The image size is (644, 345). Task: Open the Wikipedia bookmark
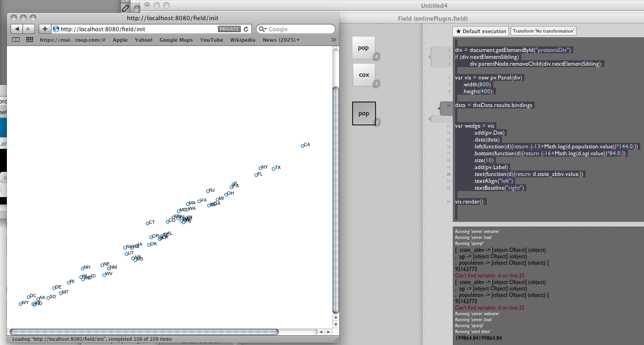click(x=243, y=40)
